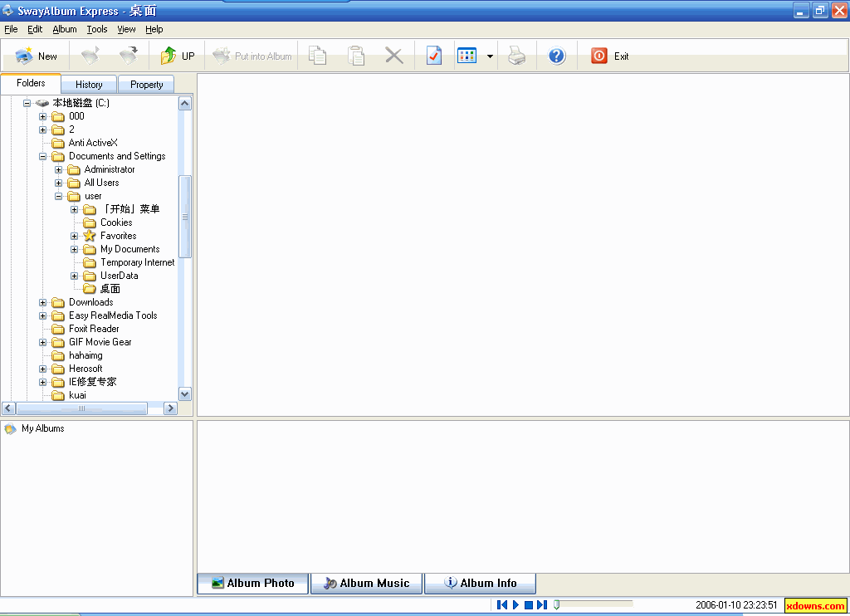Click the red Exit icon
The width and height of the screenshot is (850, 616).
[x=599, y=56]
